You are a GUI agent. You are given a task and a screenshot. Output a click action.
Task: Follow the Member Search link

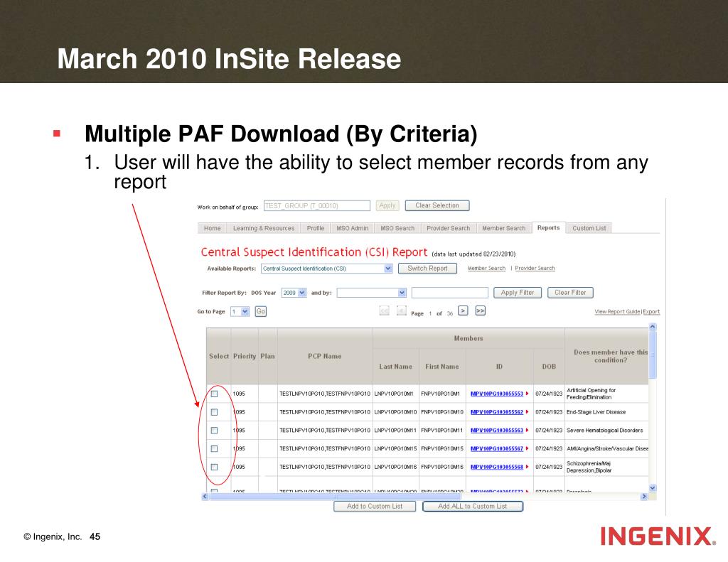point(486,269)
